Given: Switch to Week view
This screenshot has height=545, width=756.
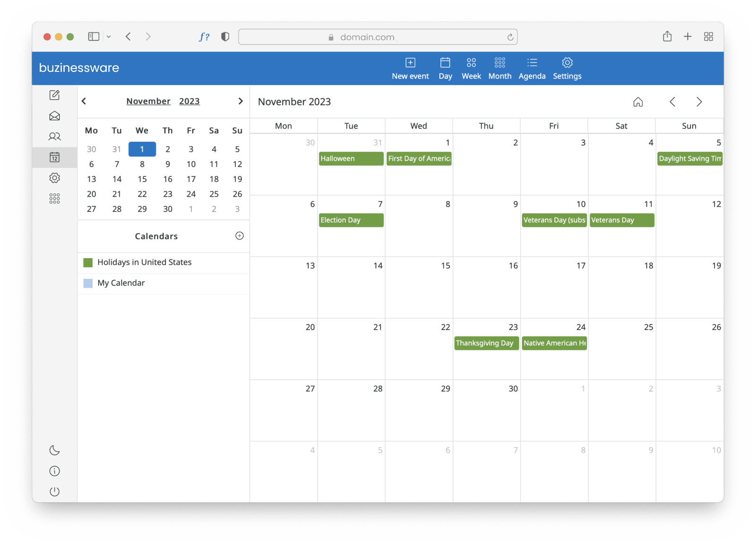Looking at the screenshot, I should (471, 69).
